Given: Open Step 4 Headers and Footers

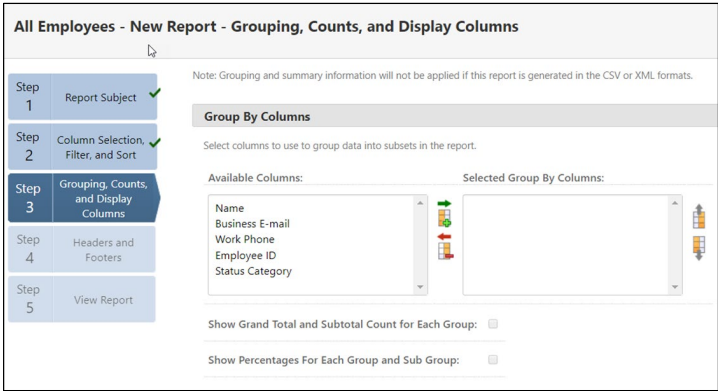Looking at the screenshot, I should 82,250.
